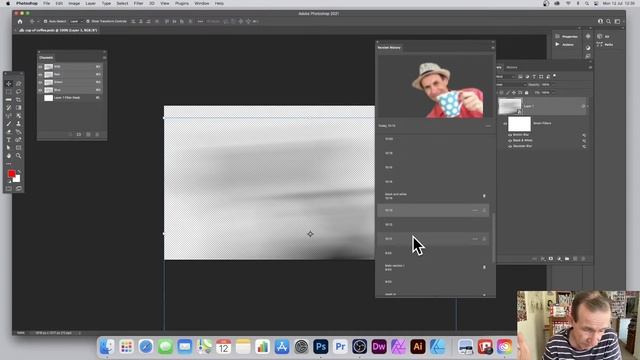The height and width of the screenshot is (360, 640).
Task: Select the Pen tool
Action: (18, 140)
